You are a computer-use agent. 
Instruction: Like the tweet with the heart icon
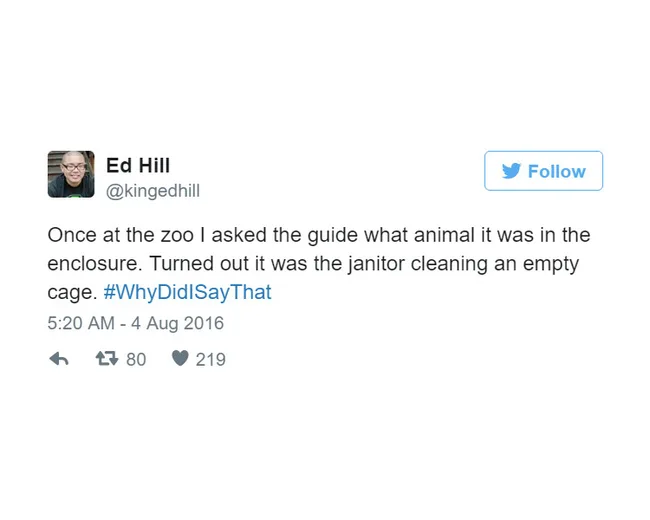pyautogui.click(x=180, y=358)
